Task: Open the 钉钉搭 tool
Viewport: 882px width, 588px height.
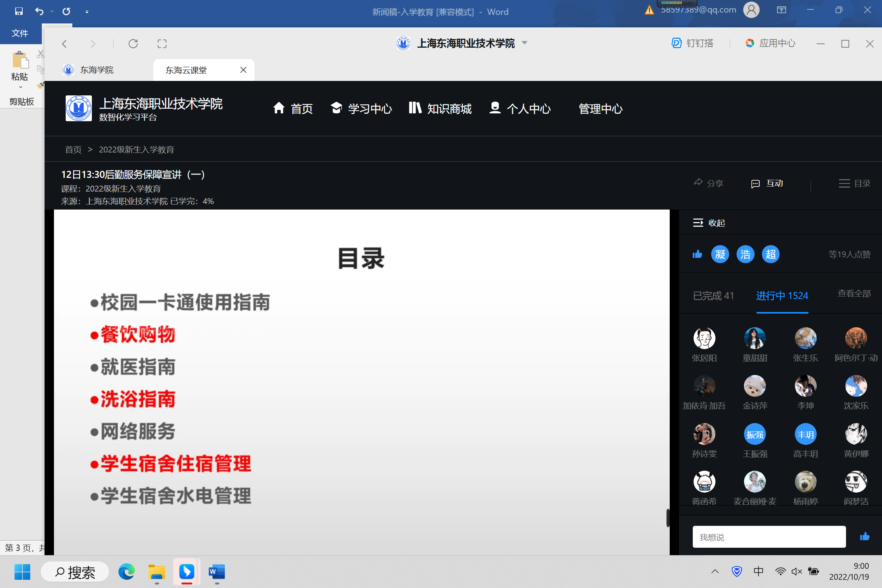Action: pyautogui.click(x=692, y=43)
